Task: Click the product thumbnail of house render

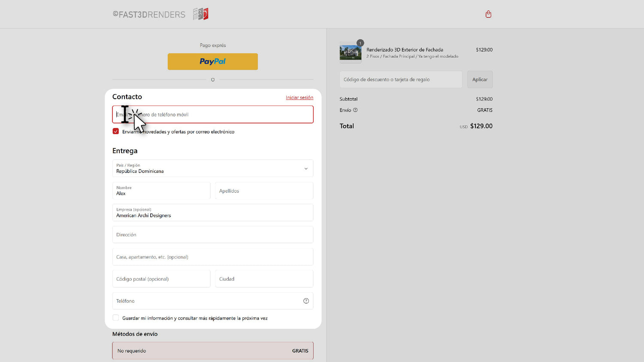Action: 350,53
